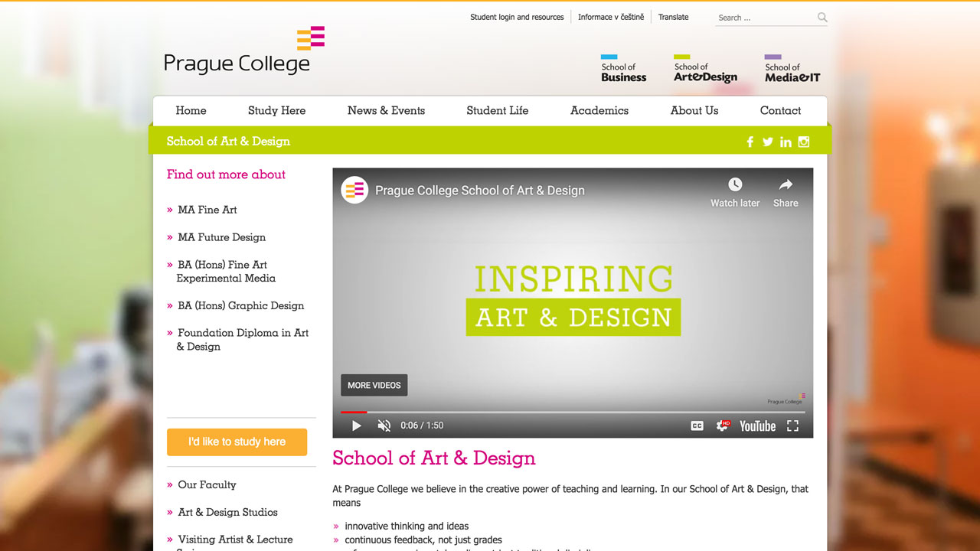Click the MORE VIDEOS button
This screenshot has width=980, height=551.
point(374,385)
